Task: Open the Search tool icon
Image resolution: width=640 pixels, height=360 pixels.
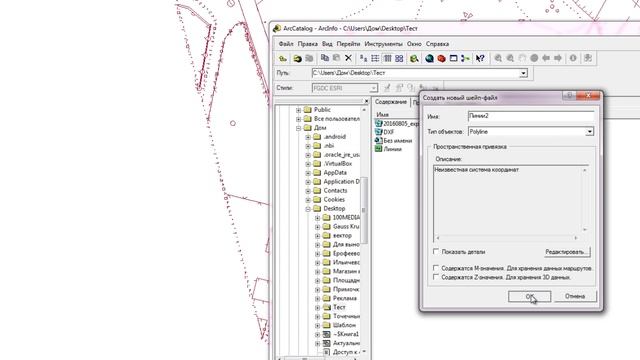Action: pos(414,58)
